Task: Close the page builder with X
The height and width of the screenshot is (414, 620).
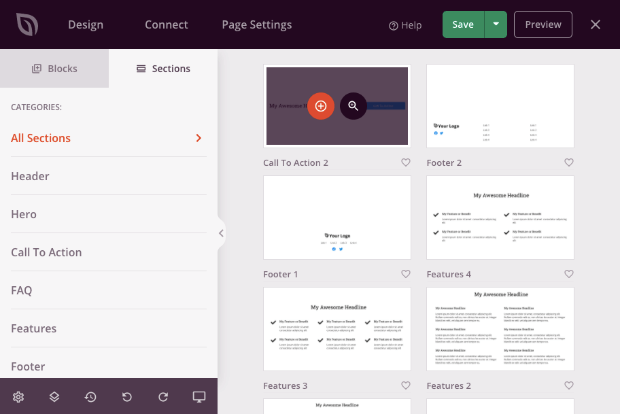Action: [595, 25]
